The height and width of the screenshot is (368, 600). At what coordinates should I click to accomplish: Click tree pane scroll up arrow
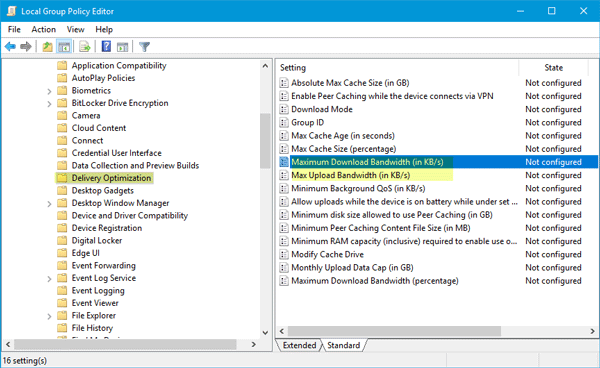tap(265, 66)
